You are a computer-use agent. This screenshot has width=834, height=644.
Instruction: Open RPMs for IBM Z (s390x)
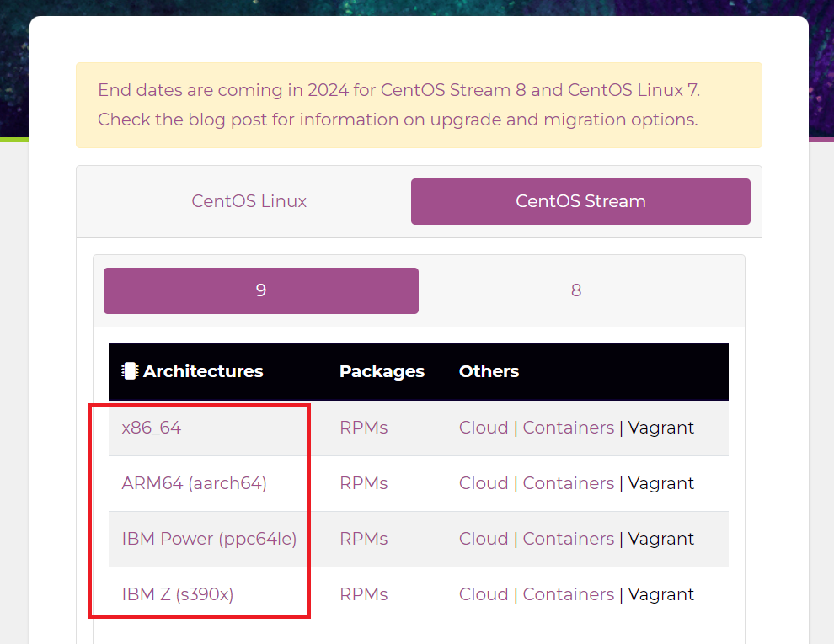[x=363, y=593]
